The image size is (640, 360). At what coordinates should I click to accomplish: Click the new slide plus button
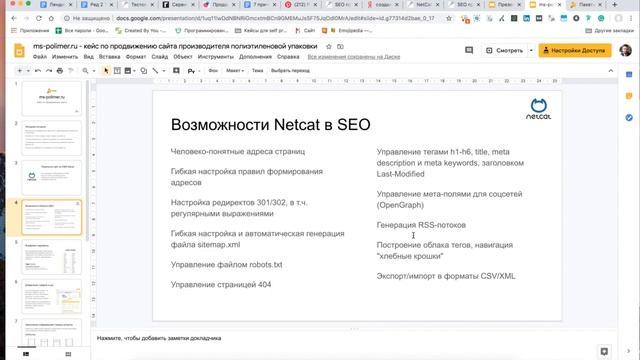(19, 71)
